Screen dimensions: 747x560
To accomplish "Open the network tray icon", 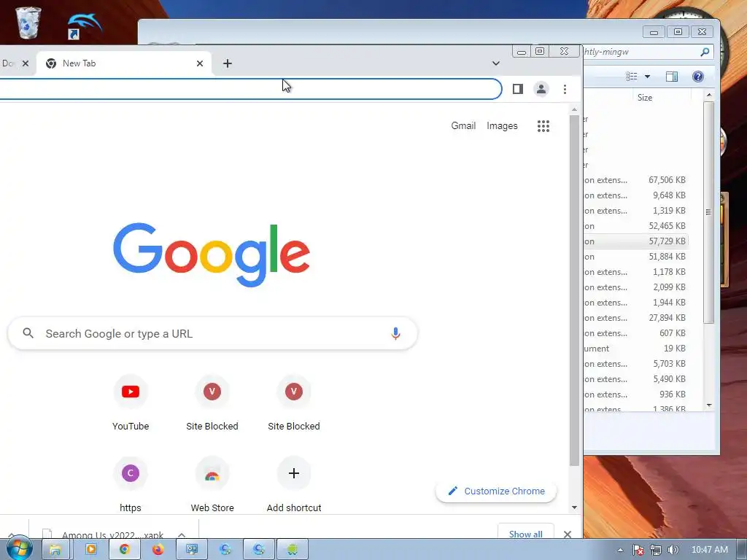I will click(x=656, y=550).
